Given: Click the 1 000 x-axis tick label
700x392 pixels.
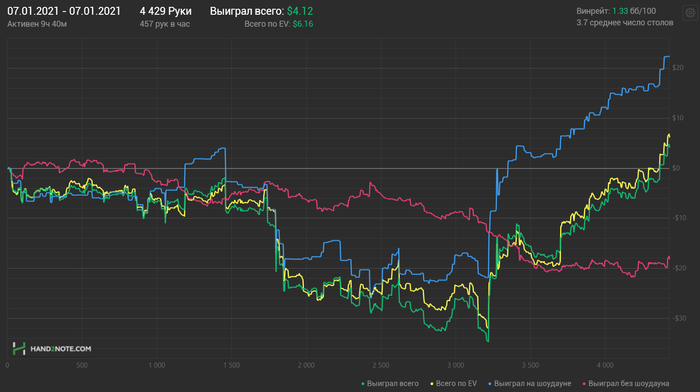Looking at the screenshot, I should click(x=157, y=365).
